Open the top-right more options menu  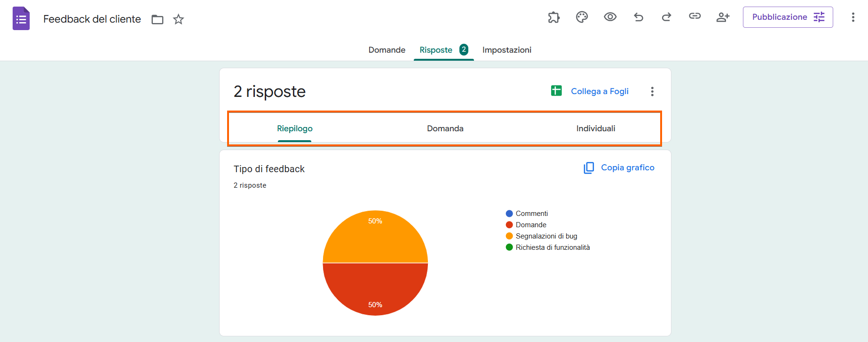click(853, 17)
